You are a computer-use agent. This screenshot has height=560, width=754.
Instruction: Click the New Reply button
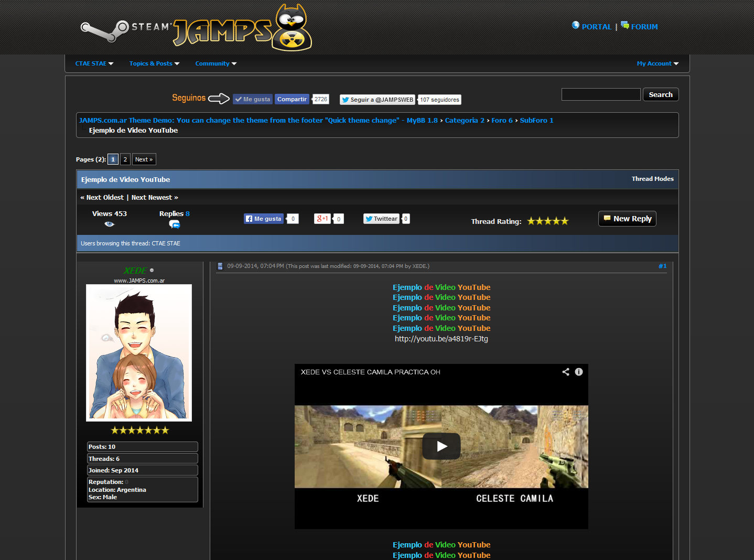click(627, 219)
